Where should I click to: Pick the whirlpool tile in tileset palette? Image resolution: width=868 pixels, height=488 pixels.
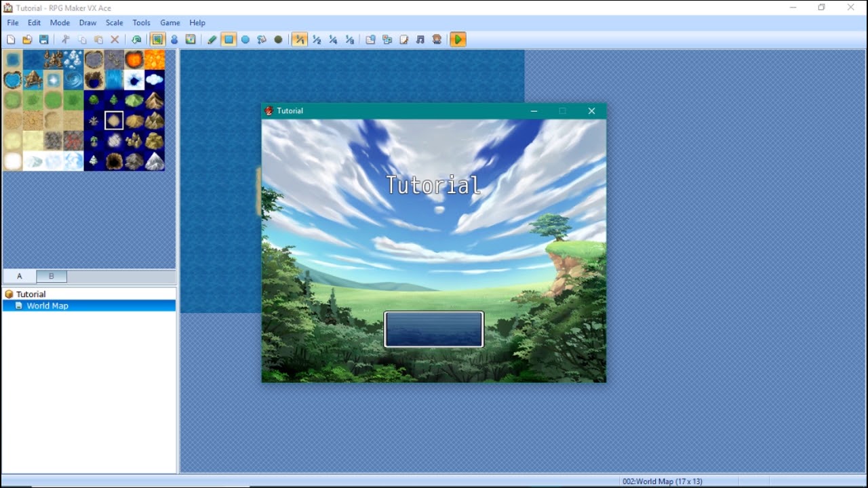(x=73, y=80)
